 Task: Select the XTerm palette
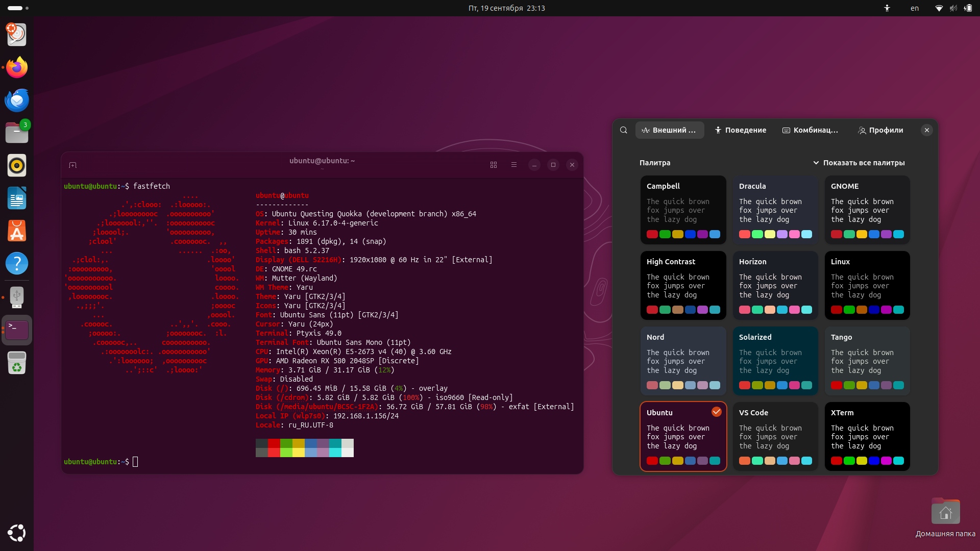[x=867, y=436]
